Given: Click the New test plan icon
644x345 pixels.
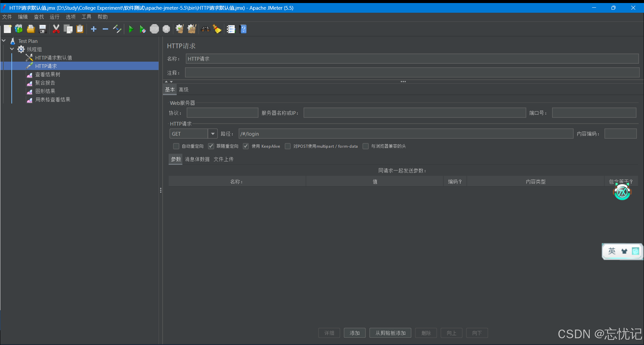Looking at the screenshot, I should [7, 29].
